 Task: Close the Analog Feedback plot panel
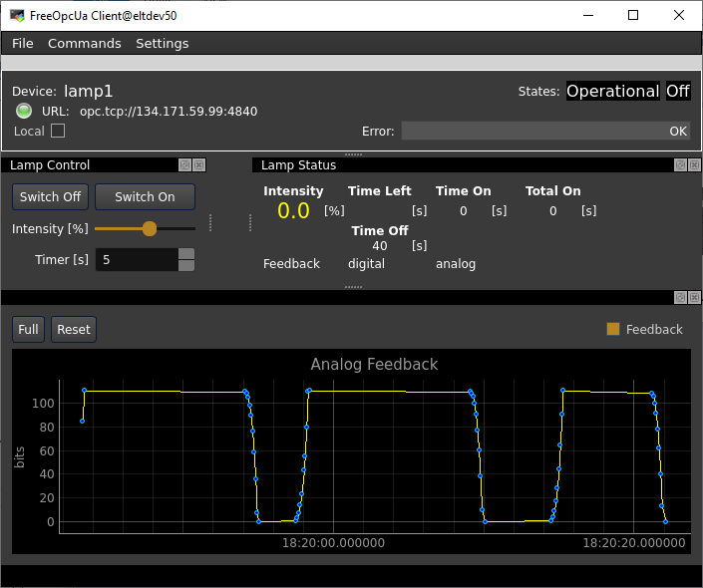(x=693, y=298)
